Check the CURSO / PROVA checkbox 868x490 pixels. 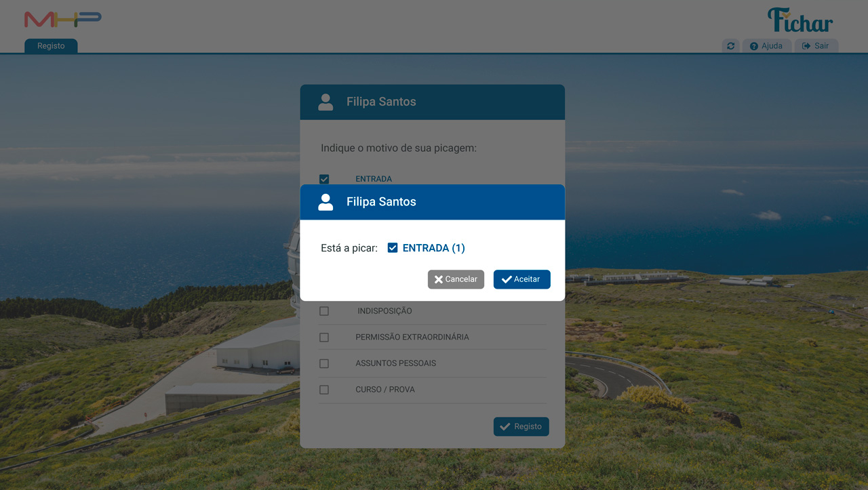click(324, 390)
